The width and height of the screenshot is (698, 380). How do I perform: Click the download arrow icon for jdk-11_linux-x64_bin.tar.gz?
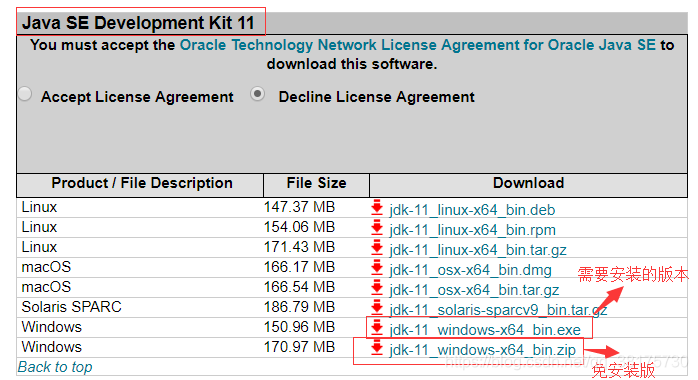pyautogui.click(x=377, y=248)
